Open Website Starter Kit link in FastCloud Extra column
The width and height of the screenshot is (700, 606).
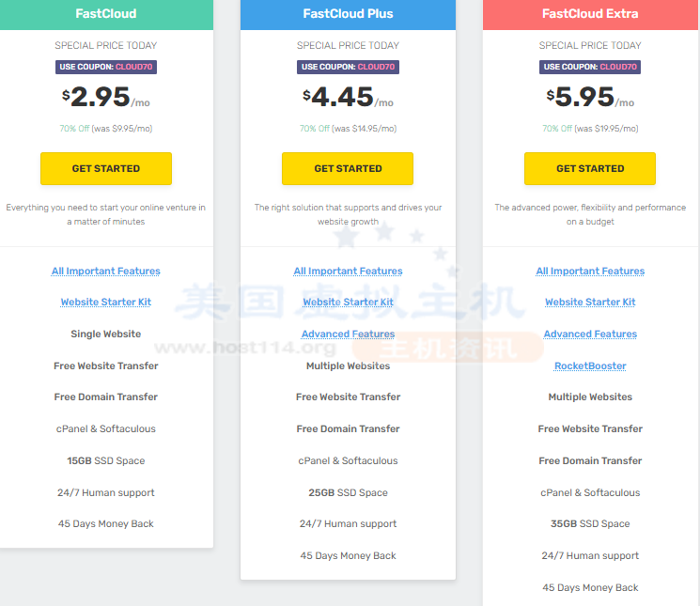click(590, 303)
